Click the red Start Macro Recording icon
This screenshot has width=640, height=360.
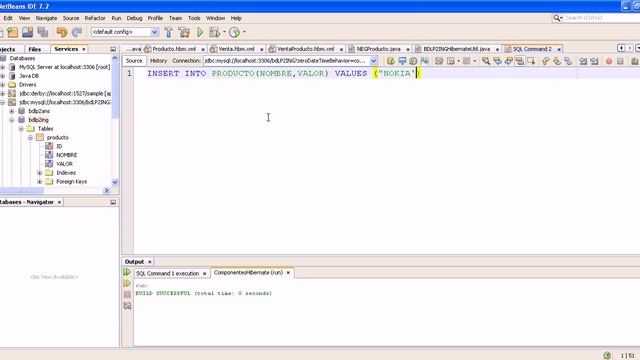(x=609, y=61)
